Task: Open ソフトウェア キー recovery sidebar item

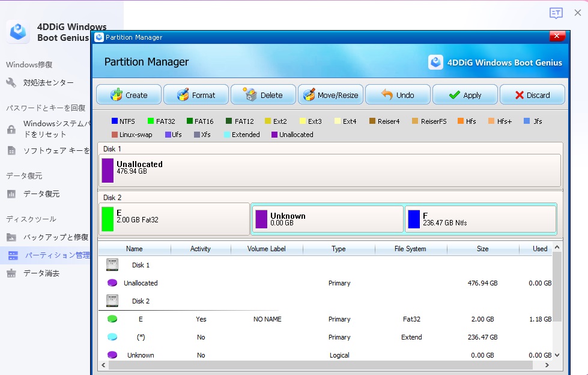Action: point(56,150)
